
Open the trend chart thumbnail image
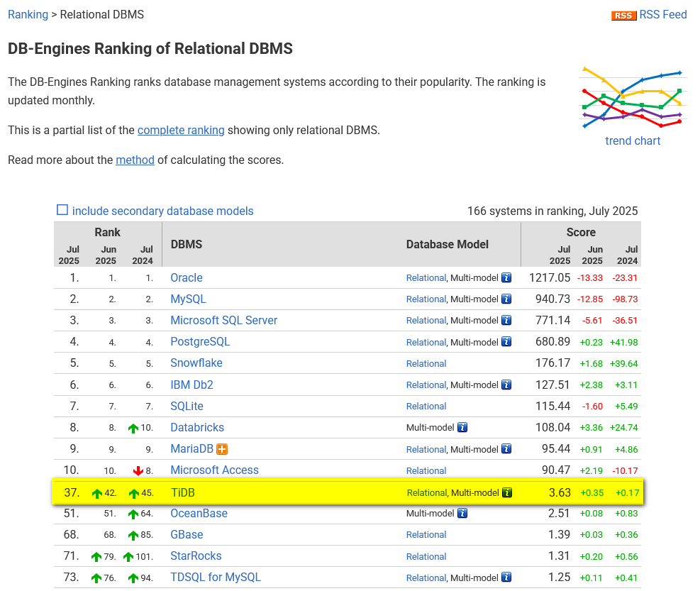[633, 97]
